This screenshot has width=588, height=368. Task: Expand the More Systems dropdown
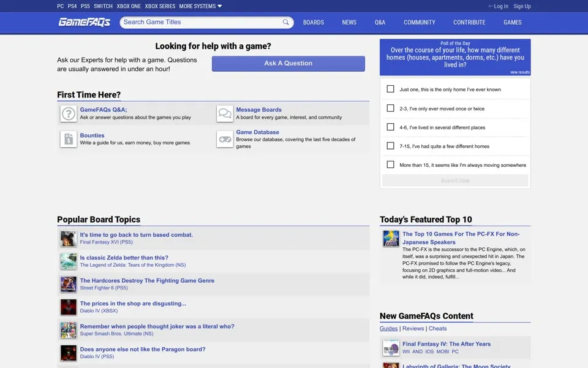coord(200,6)
